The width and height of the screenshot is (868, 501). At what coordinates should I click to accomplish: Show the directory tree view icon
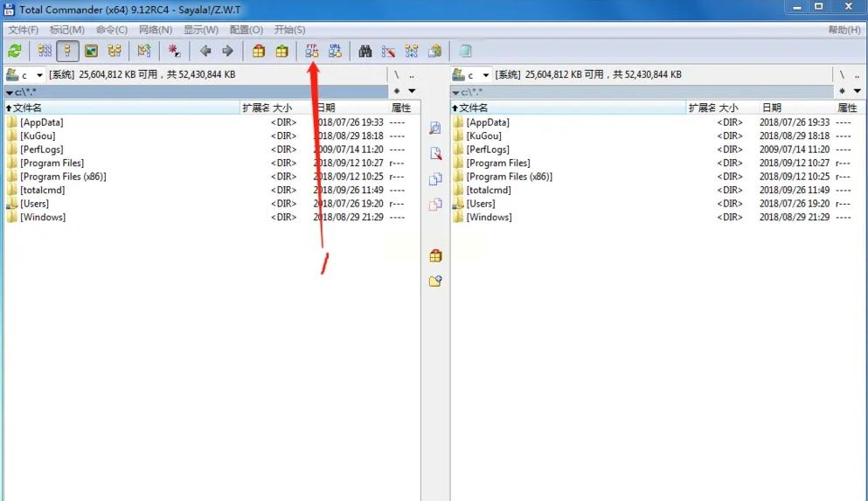coord(115,51)
